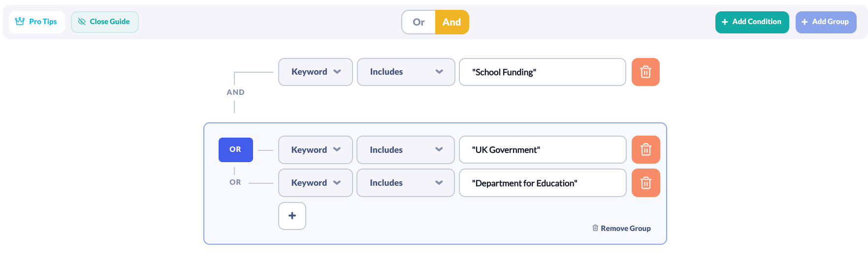The height and width of the screenshot is (257, 868).
Task: Click the Remove Group trash icon
Action: pos(595,228)
